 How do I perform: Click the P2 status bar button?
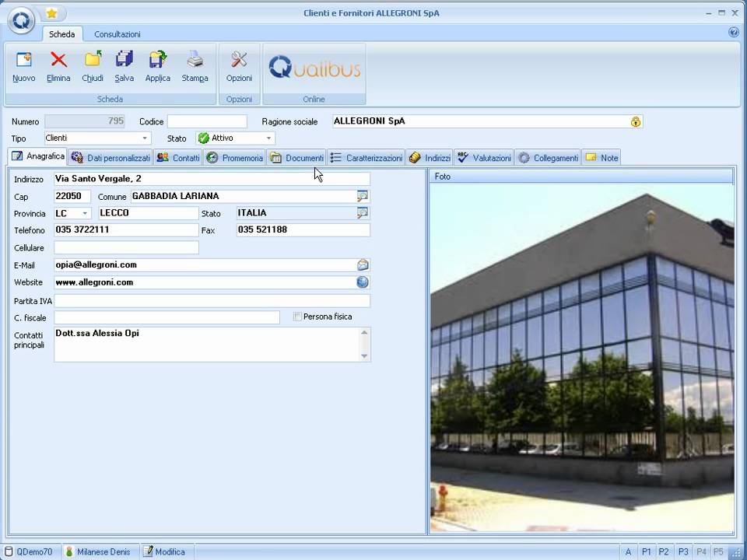pos(664,551)
